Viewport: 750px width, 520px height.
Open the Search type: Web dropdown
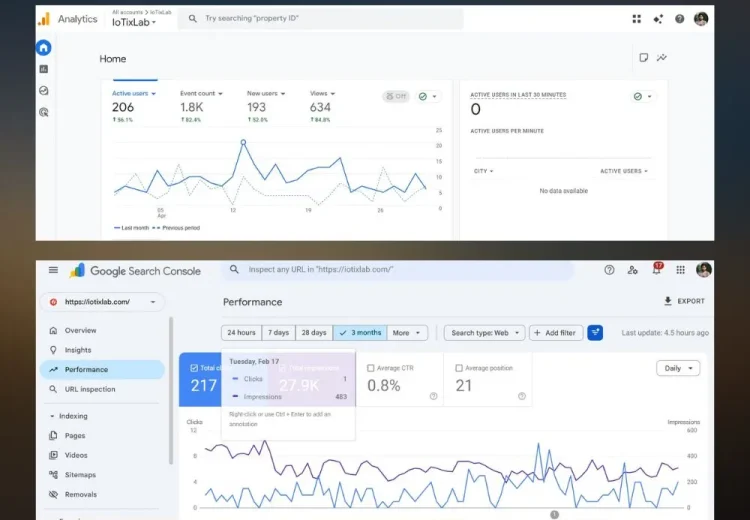point(485,332)
